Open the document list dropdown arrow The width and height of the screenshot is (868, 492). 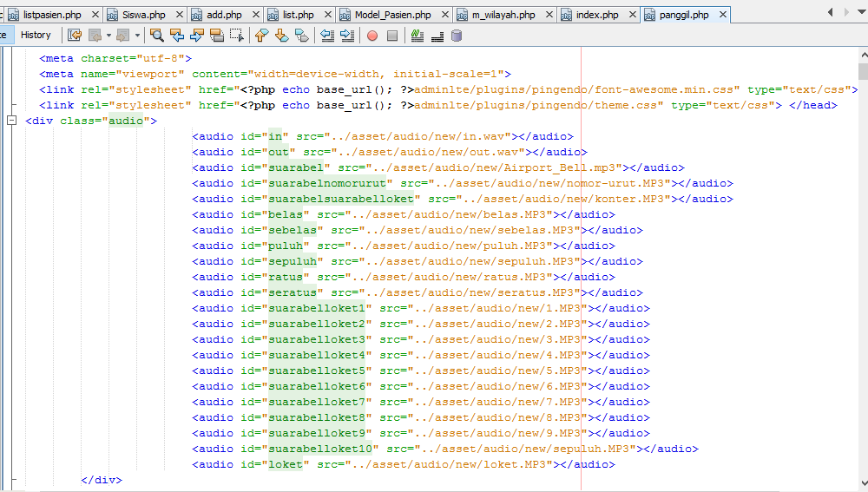tap(862, 11)
